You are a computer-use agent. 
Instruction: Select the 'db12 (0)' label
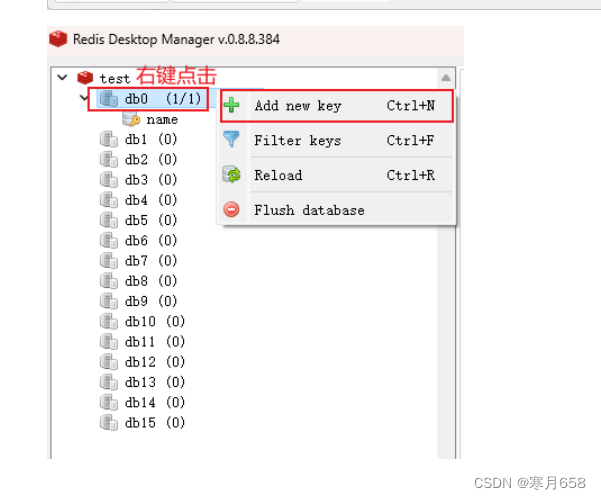pos(155,362)
